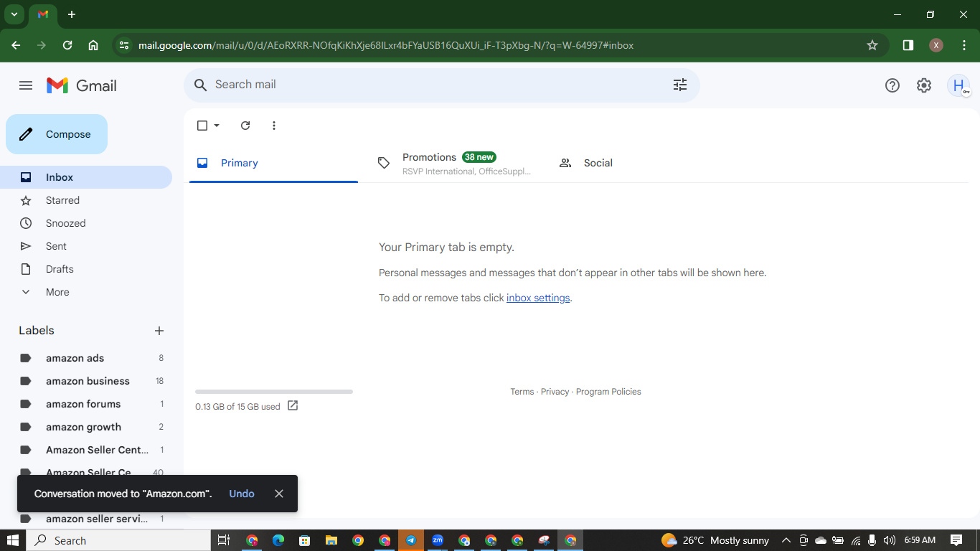Follow the inbox settings link
980x551 pixels.
[x=538, y=298]
